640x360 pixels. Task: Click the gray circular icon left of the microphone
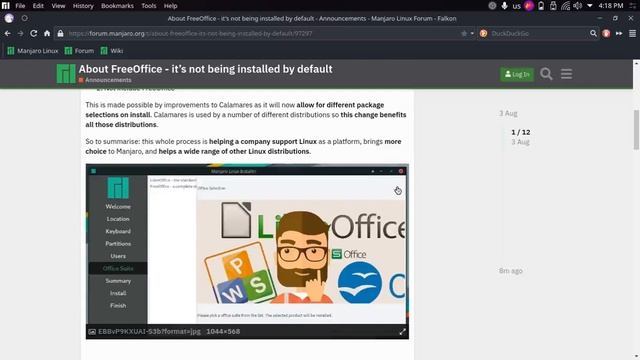(x=492, y=6)
